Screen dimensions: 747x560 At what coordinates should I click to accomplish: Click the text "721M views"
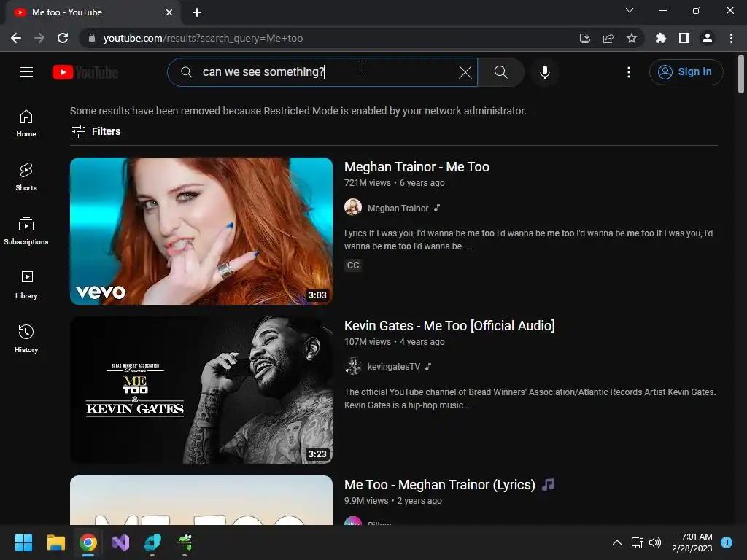(x=368, y=183)
